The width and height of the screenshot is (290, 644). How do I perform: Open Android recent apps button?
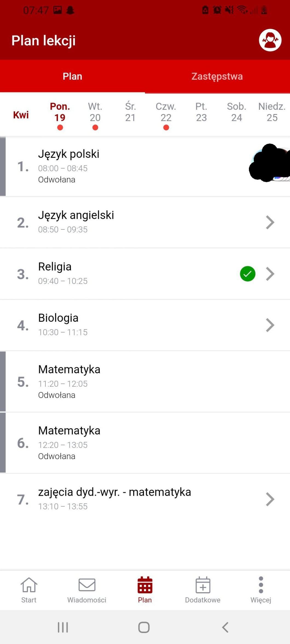63,627
